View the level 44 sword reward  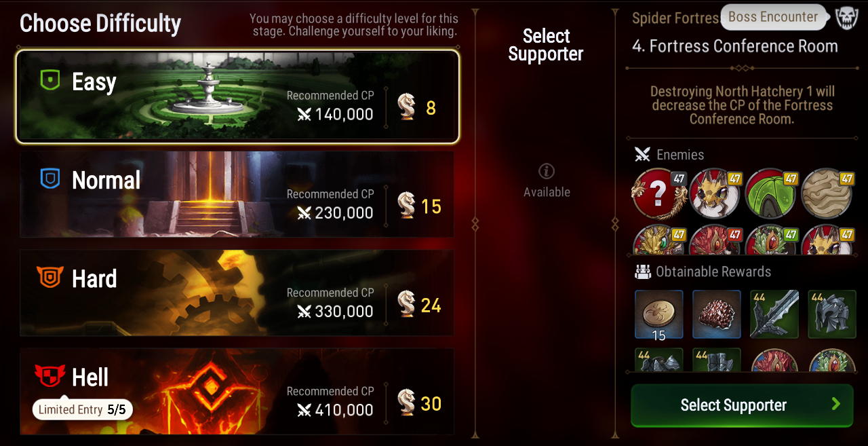[774, 314]
